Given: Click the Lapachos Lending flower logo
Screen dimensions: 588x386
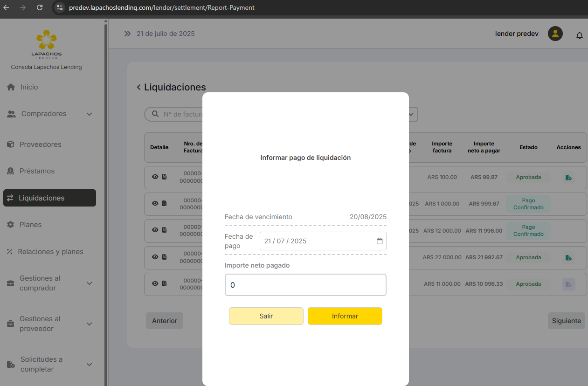Looking at the screenshot, I should coord(46,40).
